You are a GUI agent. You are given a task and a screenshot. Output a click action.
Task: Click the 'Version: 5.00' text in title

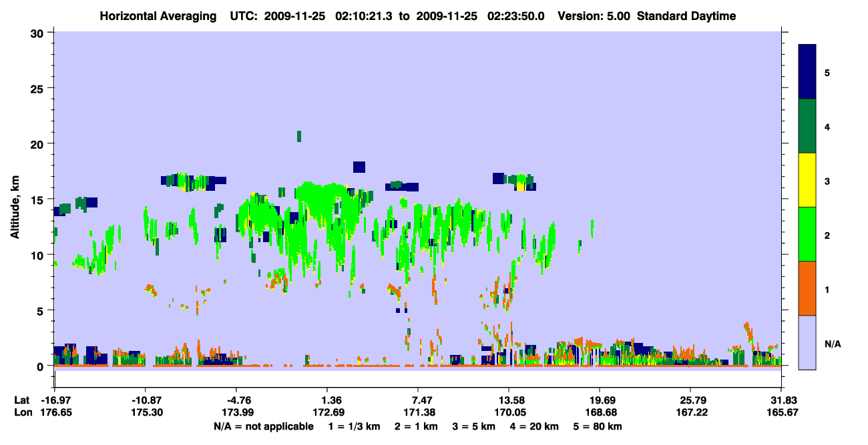[x=594, y=16]
